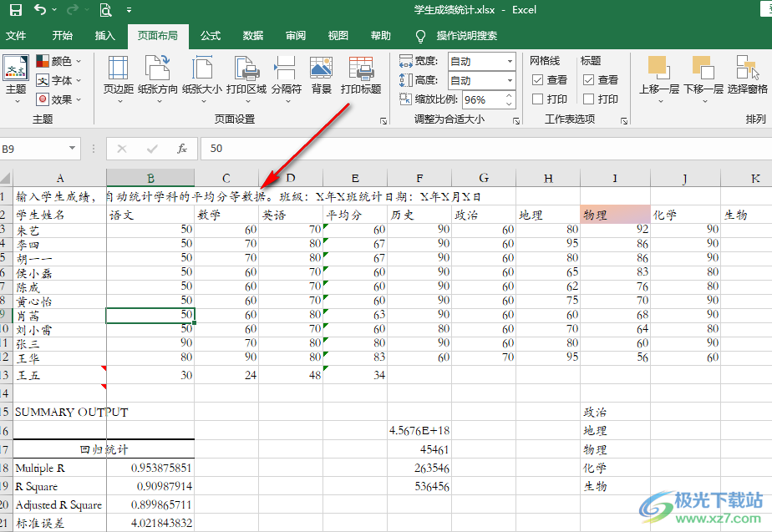Image resolution: width=772 pixels, height=532 pixels.
Task: Click cell 物理 with pink fill
Action: (x=615, y=215)
